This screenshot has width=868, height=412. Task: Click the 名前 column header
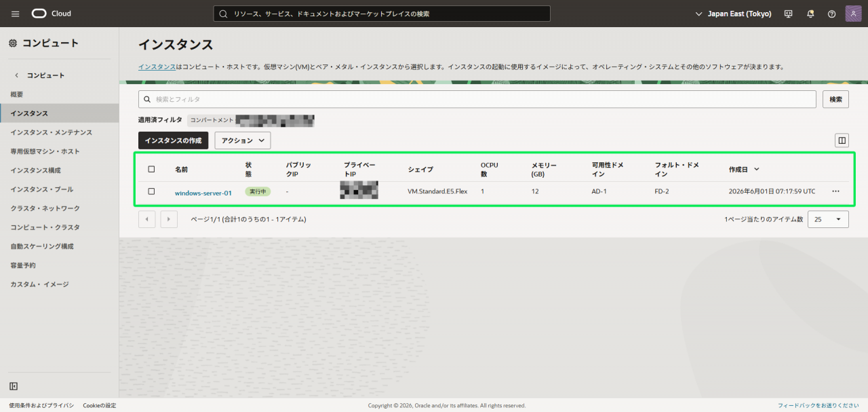181,169
